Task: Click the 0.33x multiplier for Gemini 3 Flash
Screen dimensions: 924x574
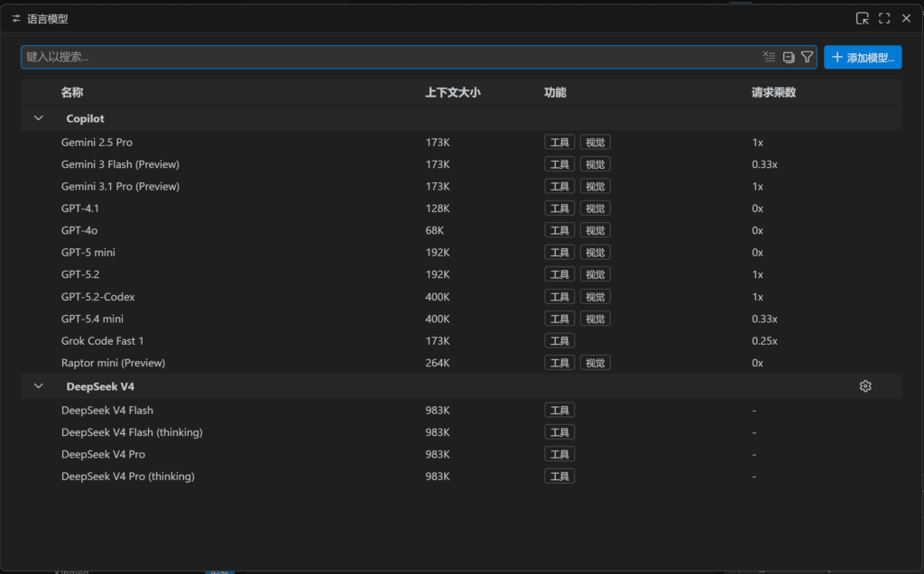Action: click(x=764, y=164)
